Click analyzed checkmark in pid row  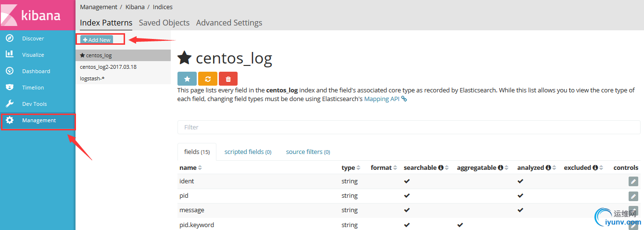(x=520, y=196)
